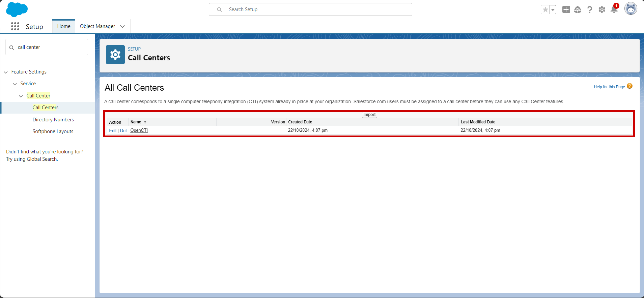Viewport: 644px width, 298px height.
Task: Click the Action column header
Action: coord(115,122)
